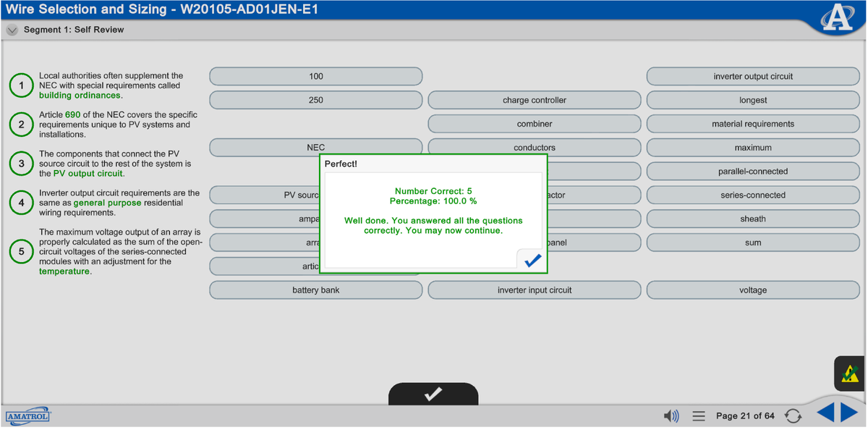Select question number 4 circle

tap(22, 203)
